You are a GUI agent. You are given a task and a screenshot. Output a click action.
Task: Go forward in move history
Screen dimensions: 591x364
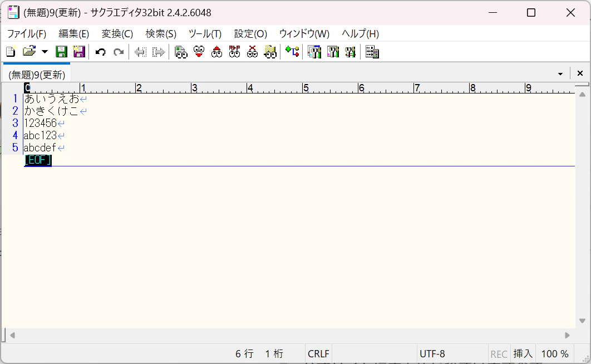click(158, 52)
